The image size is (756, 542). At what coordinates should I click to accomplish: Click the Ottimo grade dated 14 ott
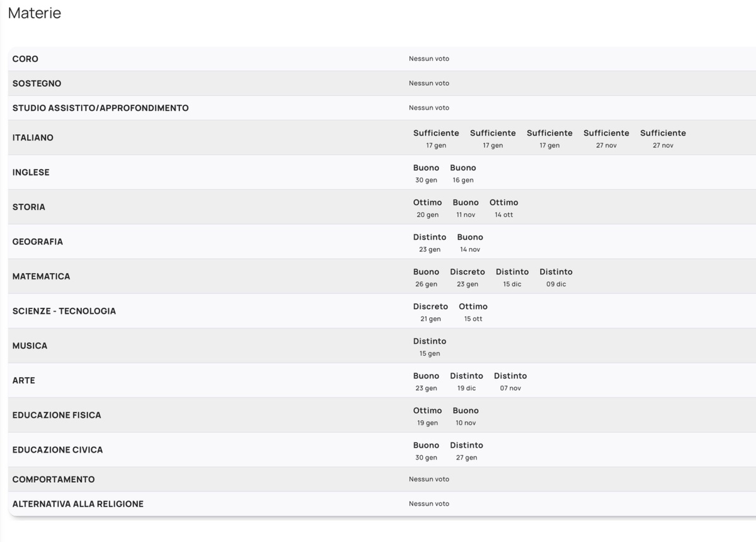[503, 208]
